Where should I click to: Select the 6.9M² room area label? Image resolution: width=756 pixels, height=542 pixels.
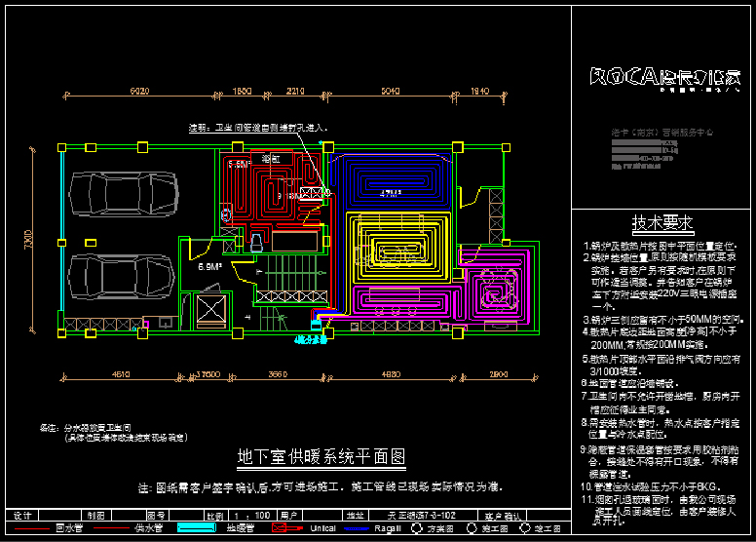pyautogui.click(x=209, y=266)
